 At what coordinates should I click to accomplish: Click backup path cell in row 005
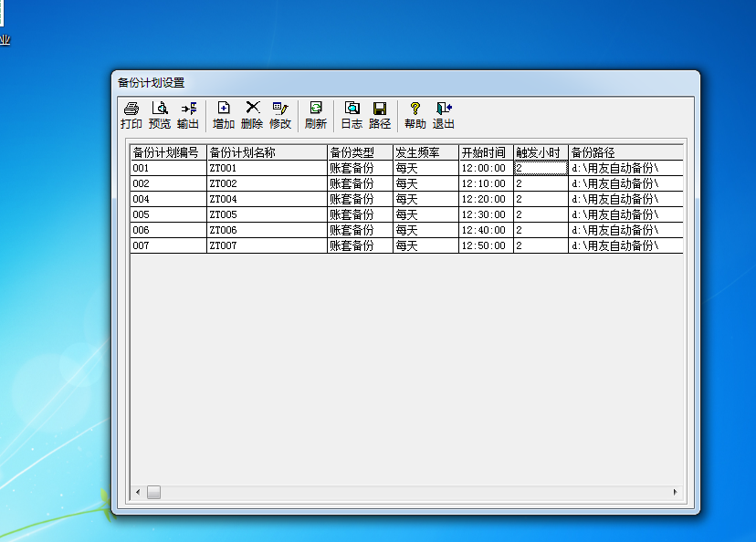coord(625,214)
